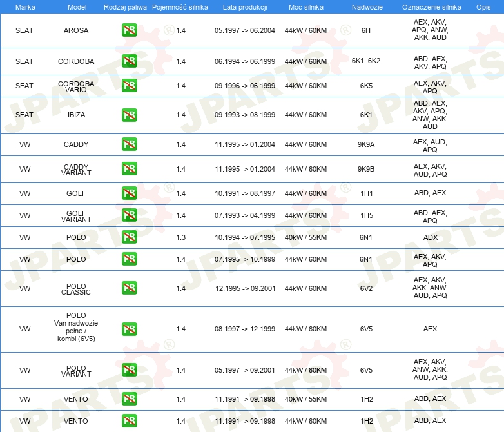The height and width of the screenshot is (432, 504).
Task: Click the PB fuel icon in the CADDY VARIANT row
Action: coord(129,169)
